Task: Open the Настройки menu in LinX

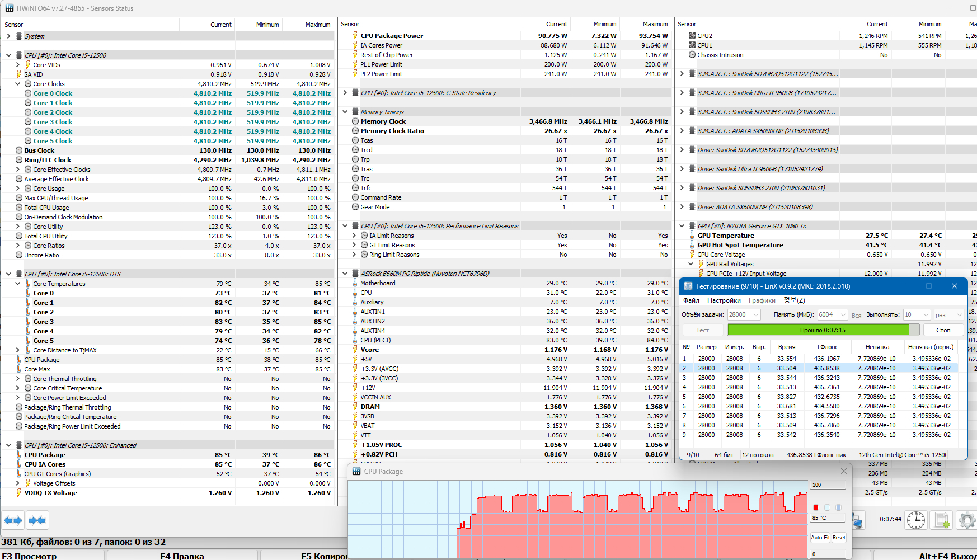Action: pyautogui.click(x=724, y=300)
